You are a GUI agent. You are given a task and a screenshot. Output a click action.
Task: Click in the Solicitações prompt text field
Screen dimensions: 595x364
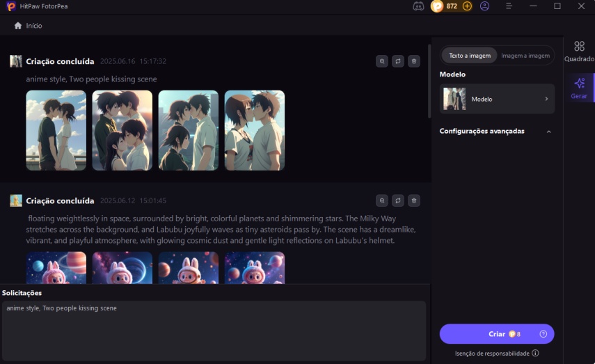click(x=213, y=330)
